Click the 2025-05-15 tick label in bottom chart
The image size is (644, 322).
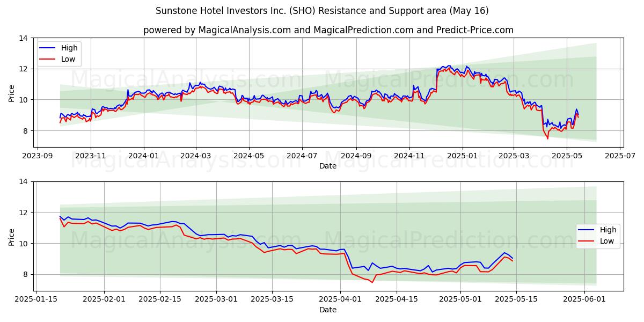[516, 300]
